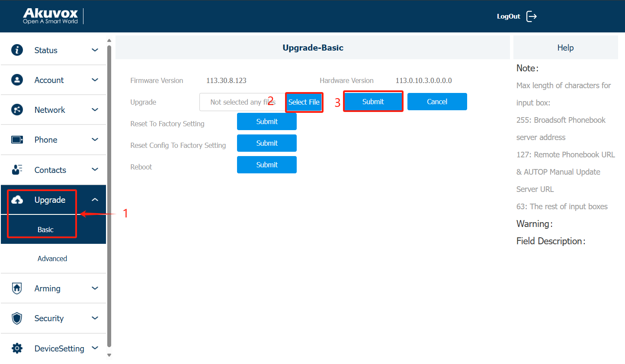The height and width of the screenshot is (364, 625).
Task: Expand the DeviceSetting menu chevron
Action: pyautogui.click(x=95, y=348)
